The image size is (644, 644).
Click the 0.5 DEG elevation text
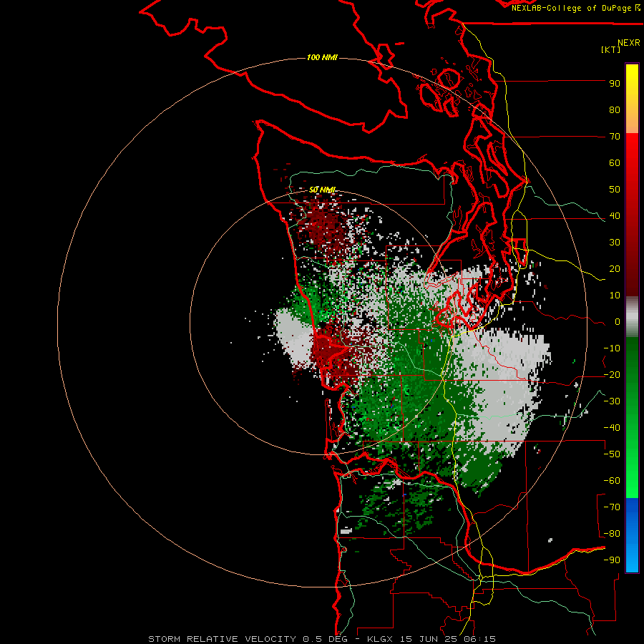(x=326, y=639)
